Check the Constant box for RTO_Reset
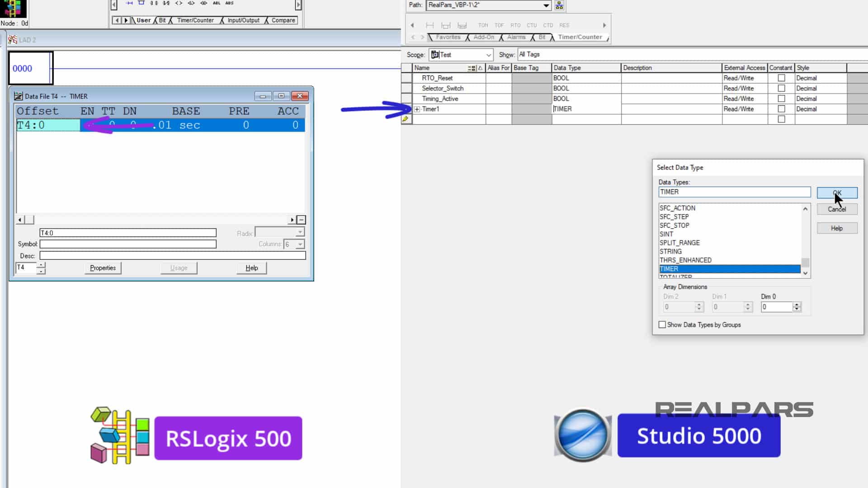Viewport: 868px width, 488px height. coord(781,78)
